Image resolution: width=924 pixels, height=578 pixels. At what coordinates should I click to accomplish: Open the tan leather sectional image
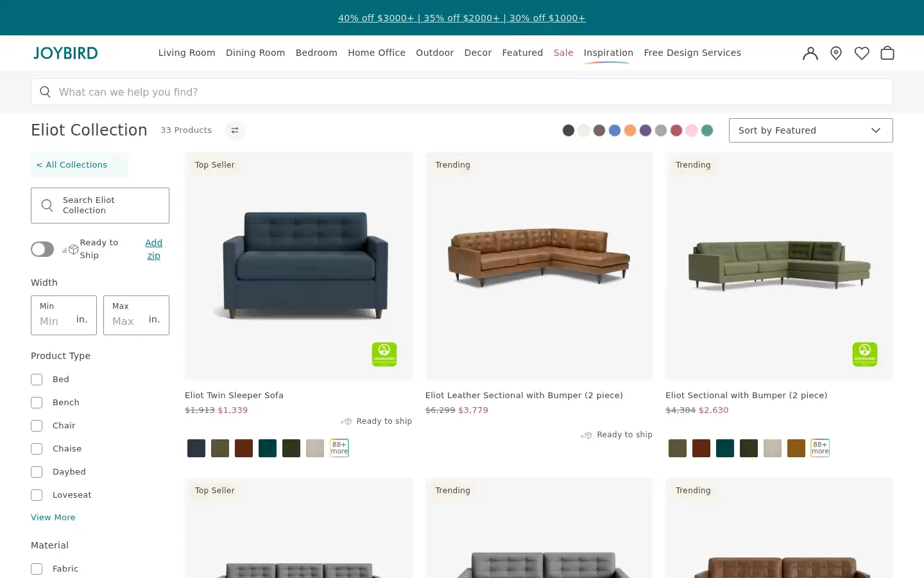539,266
